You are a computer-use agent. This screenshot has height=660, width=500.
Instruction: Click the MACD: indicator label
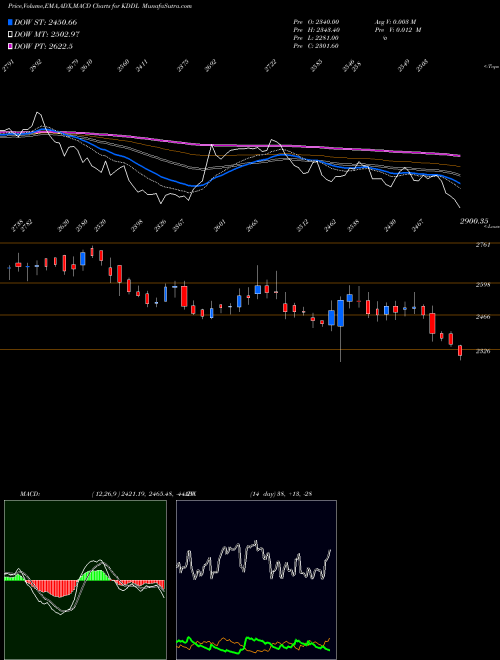point(30,494)
